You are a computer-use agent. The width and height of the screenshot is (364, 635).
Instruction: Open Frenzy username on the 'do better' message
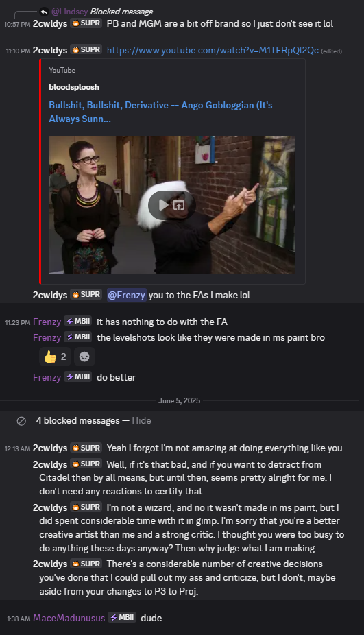tap(47, 377)
